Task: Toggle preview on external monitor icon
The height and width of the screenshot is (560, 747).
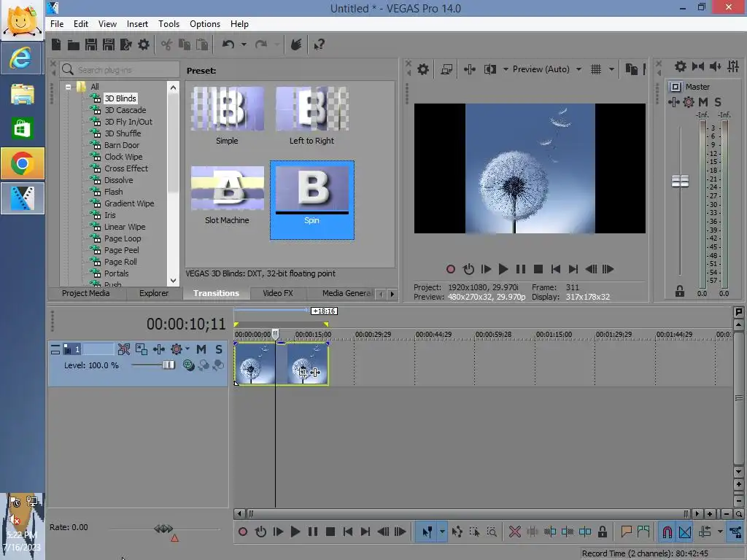Action: pyautogui.click(x=446, y=69)
